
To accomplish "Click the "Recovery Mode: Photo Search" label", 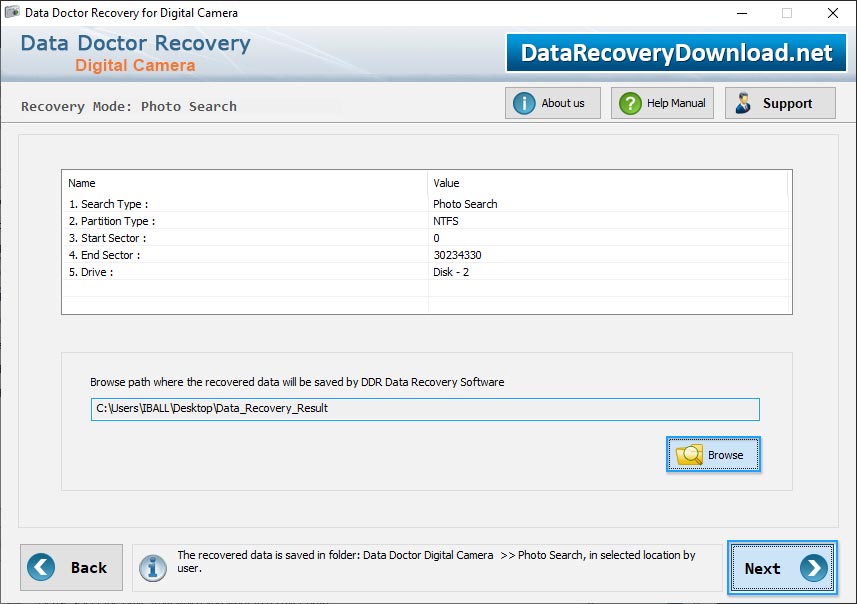I will (x=129, y=106).
